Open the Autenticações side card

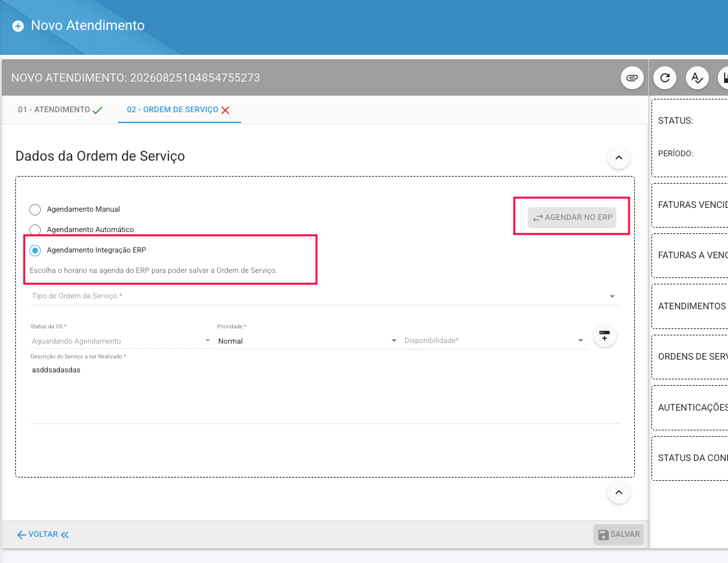(x=690, y=407)
